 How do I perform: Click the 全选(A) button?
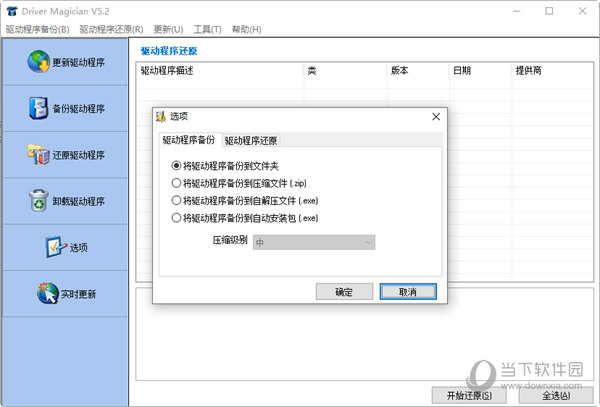coord(556,396)
